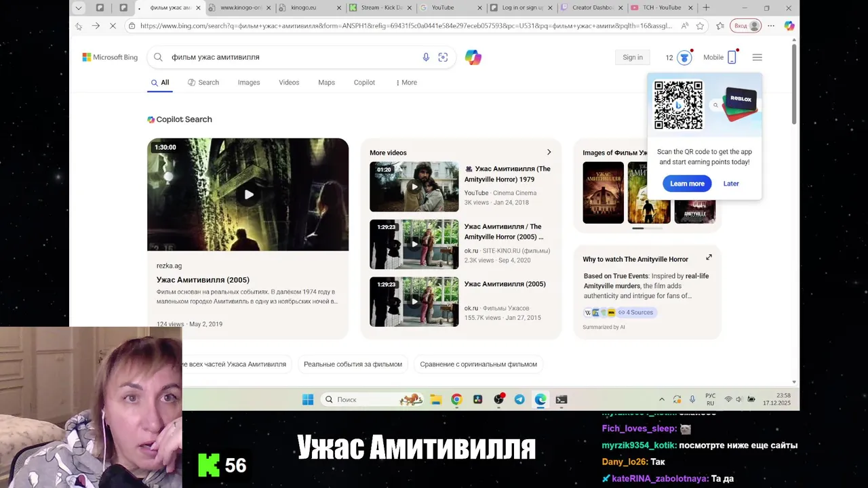Select the Images results tab

pos(249,83)
